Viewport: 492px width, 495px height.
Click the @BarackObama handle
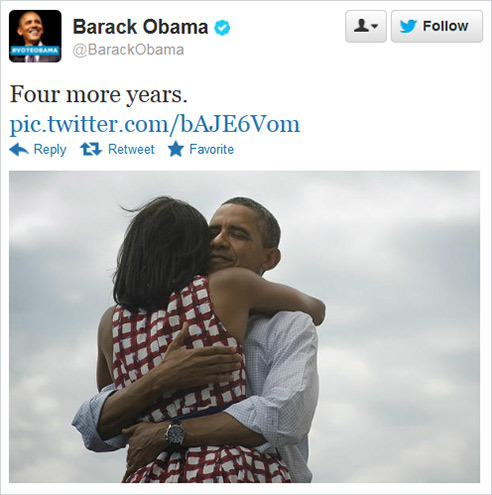[x=128, y=50]
